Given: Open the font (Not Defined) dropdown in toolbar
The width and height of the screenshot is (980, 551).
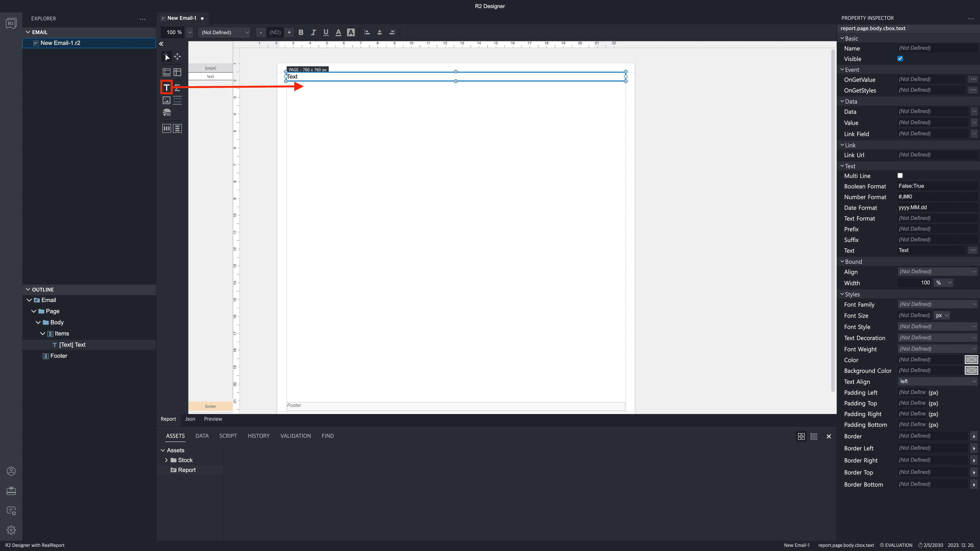Looking at the screenshot, I should [x=225, y=32].
